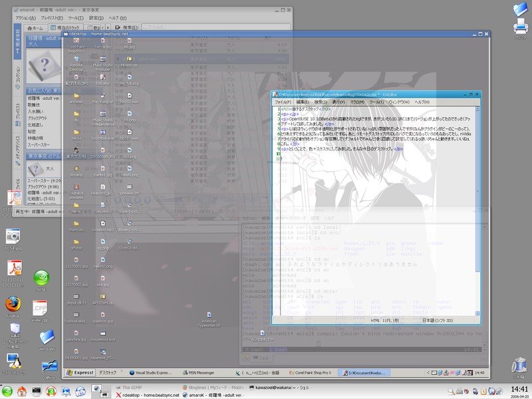Open the Office folder icon on desktop
Viewport: 532px width, 399px height.
(x=49, y=366)
